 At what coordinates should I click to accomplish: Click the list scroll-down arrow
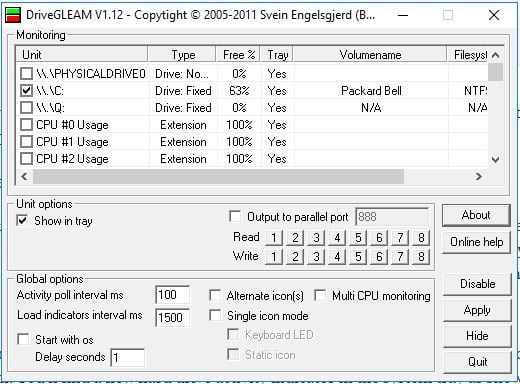(x=496, y=160)
